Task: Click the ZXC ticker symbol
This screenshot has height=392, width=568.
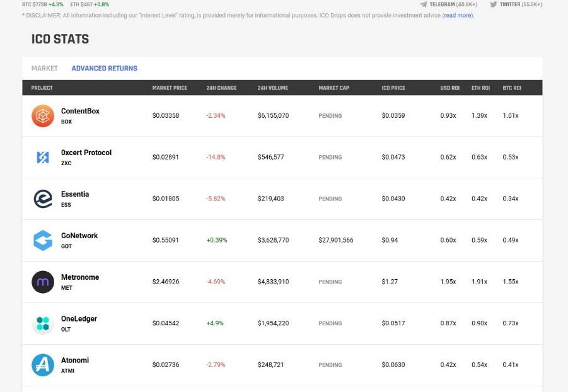Action: (x=66, y=163)
